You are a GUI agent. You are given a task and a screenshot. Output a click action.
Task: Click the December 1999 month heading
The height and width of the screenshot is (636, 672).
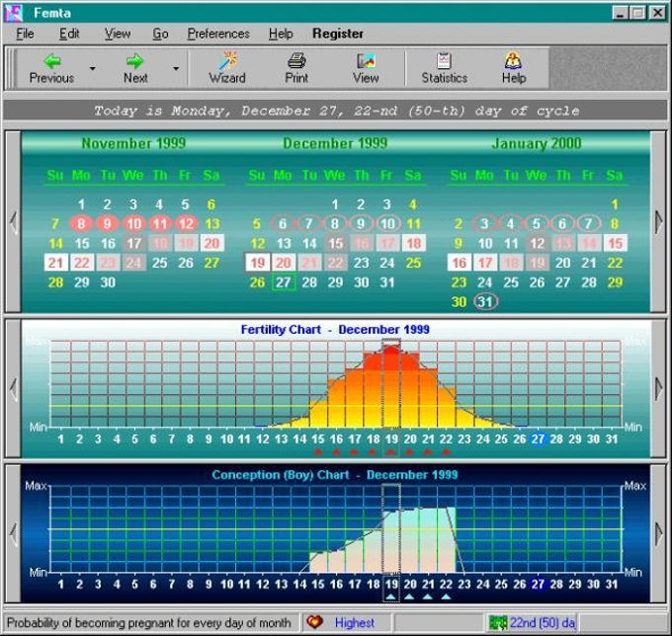point(335,143)
